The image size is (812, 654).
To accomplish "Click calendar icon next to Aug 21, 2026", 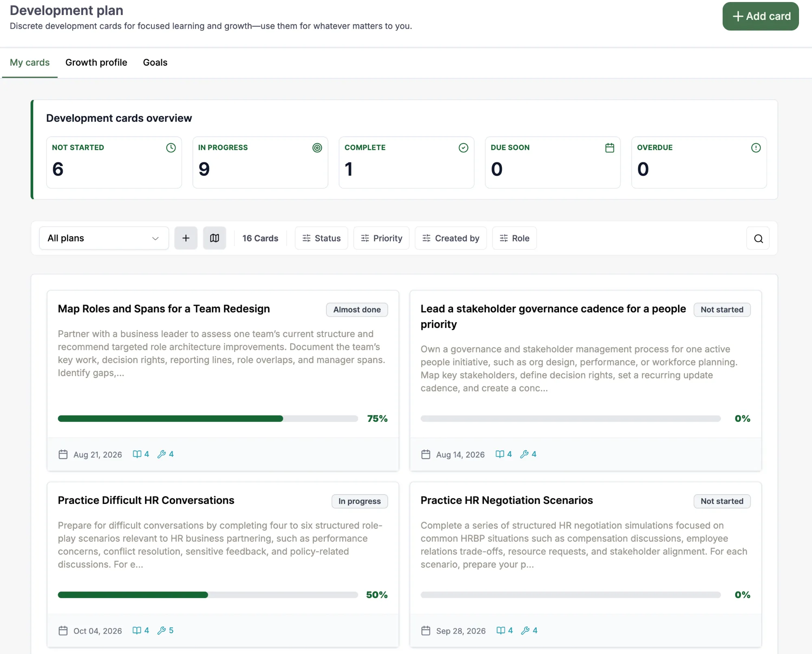I will point(63,454).
